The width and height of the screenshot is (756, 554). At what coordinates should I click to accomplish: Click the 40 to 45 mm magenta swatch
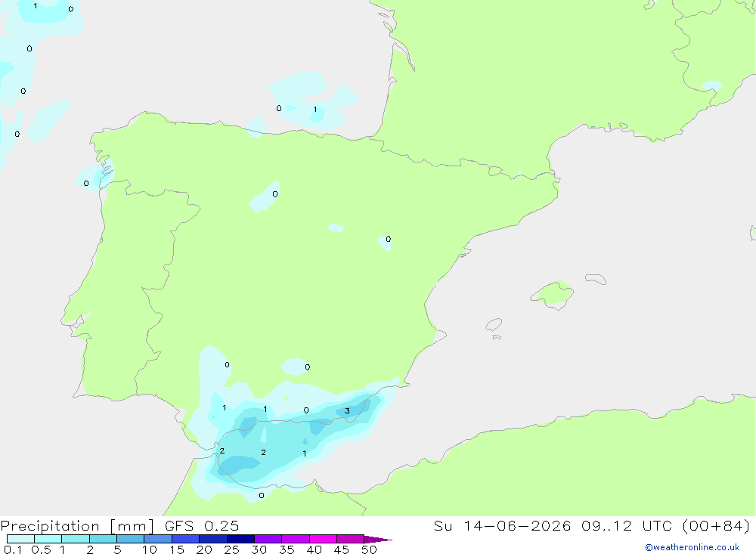[x=323, y=539]
